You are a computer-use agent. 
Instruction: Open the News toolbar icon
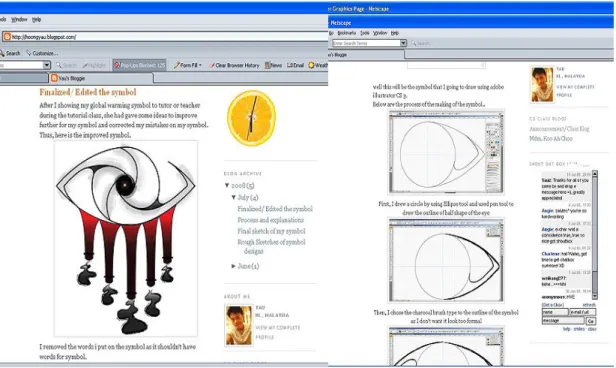(268, 65)
